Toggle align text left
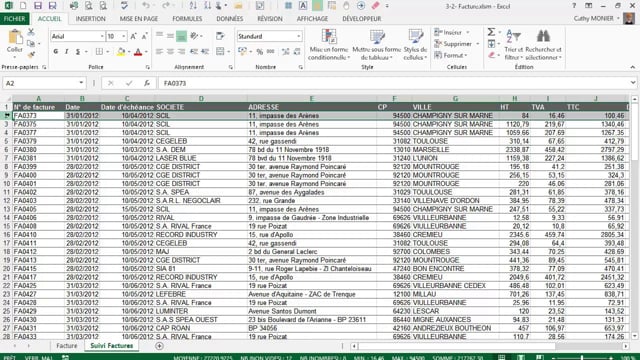The image size is (640, 360). point(159,52)
